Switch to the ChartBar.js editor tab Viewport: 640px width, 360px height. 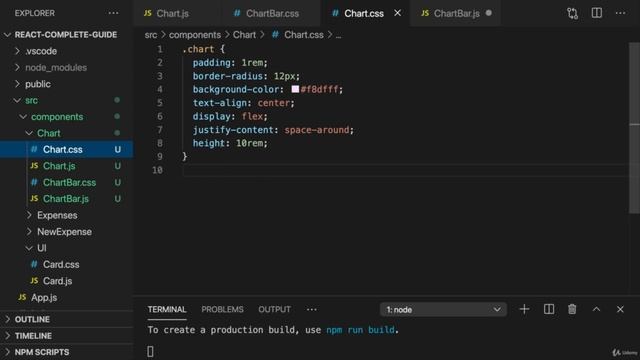click(456, 13)
